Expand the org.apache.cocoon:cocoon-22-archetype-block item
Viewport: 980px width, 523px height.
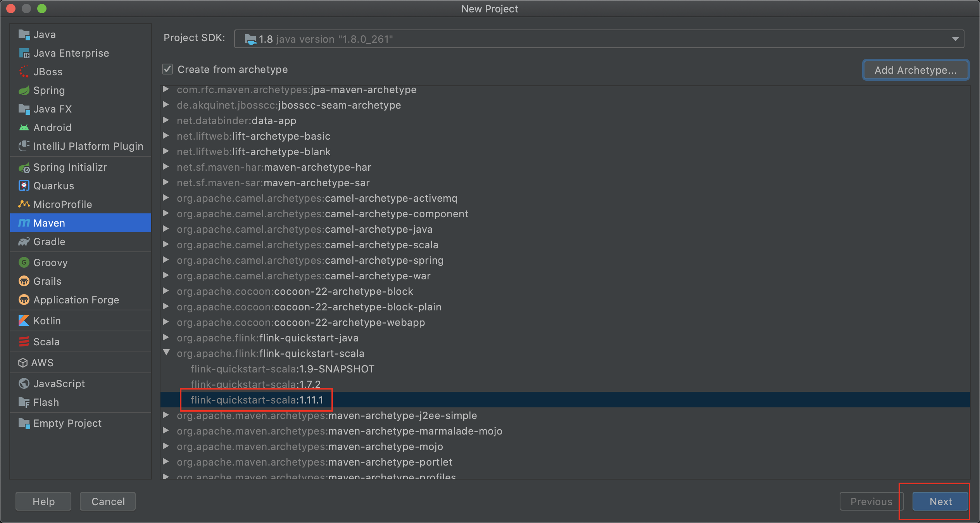(167, 291)
